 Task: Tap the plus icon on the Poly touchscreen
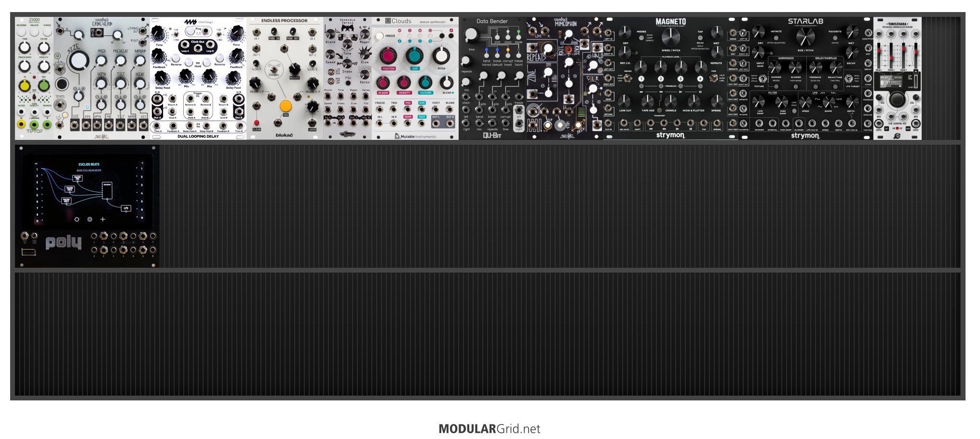[103, 219]
